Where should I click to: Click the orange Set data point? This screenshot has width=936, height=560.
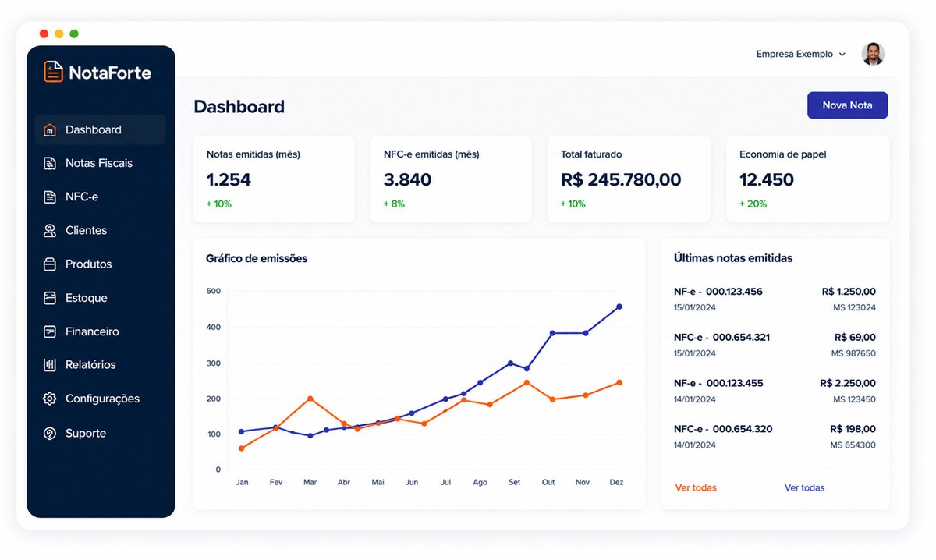(526, 382)
